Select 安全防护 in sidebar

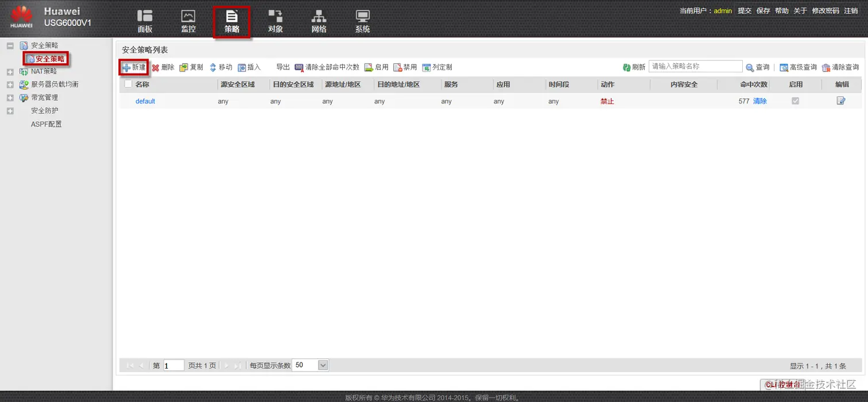coord(44,110)
